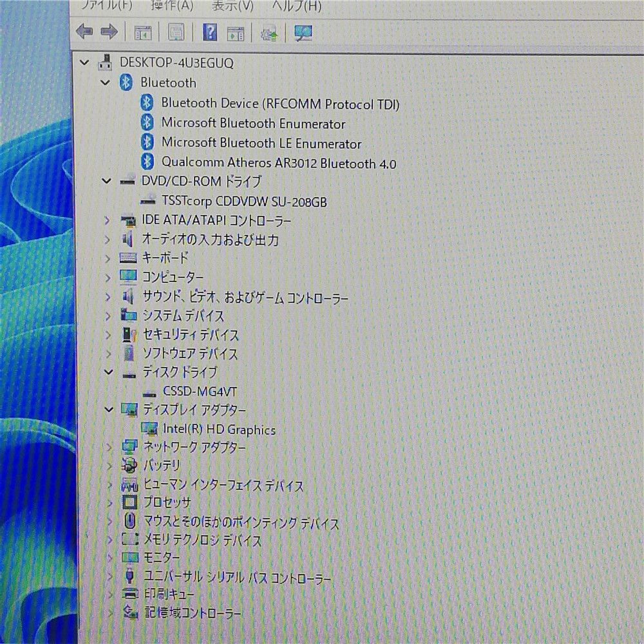Collapse the ディスク ドライブ category

tap(108, 372)
